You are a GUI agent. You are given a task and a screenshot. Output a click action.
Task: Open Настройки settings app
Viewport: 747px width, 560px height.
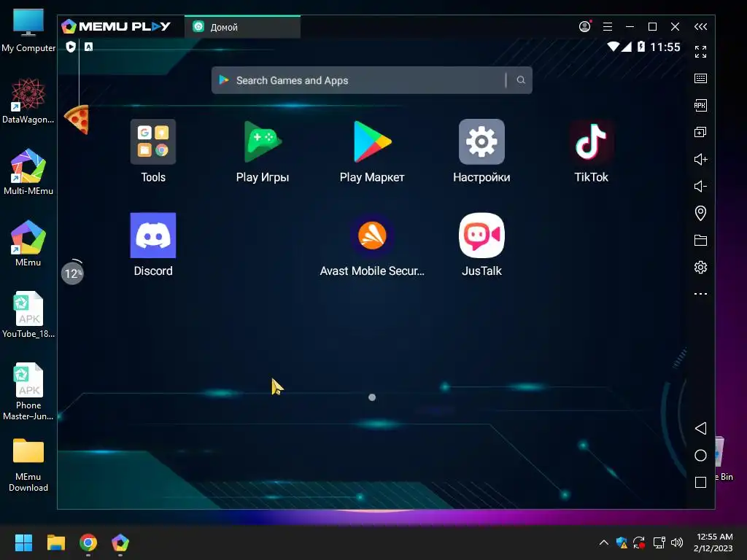481,151
